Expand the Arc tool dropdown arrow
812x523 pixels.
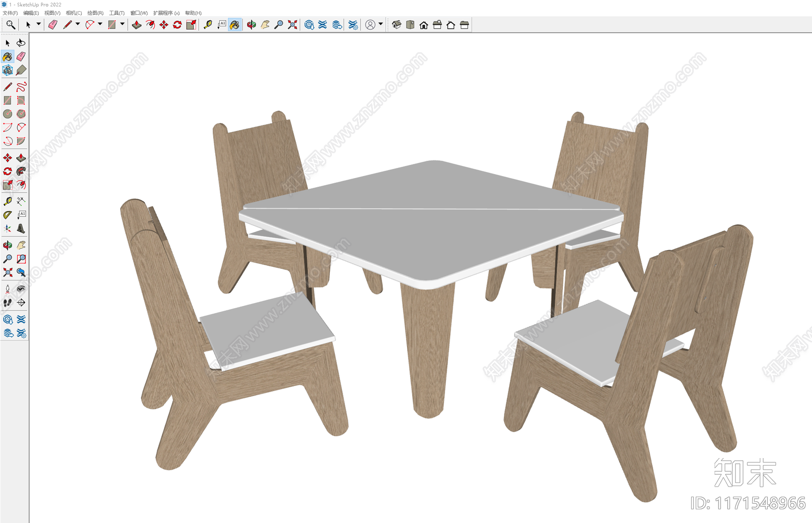pos(100,24)
